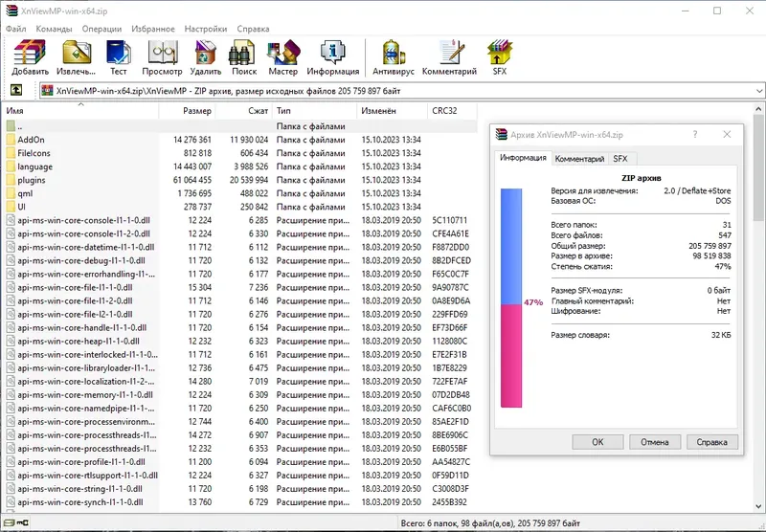Image resolution: width=766 pixels, height=532 pixels.
Task: Click the help question mark in archive dialog
Action: pyautogui.click(x=695, y=134)
